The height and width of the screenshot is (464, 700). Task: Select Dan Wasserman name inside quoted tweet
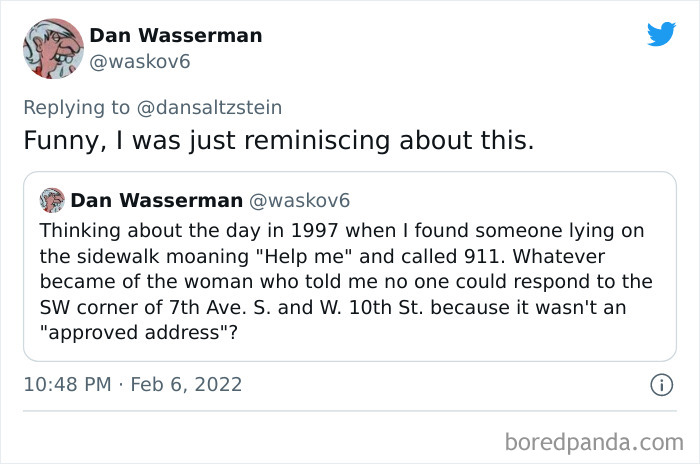[156, 200]
